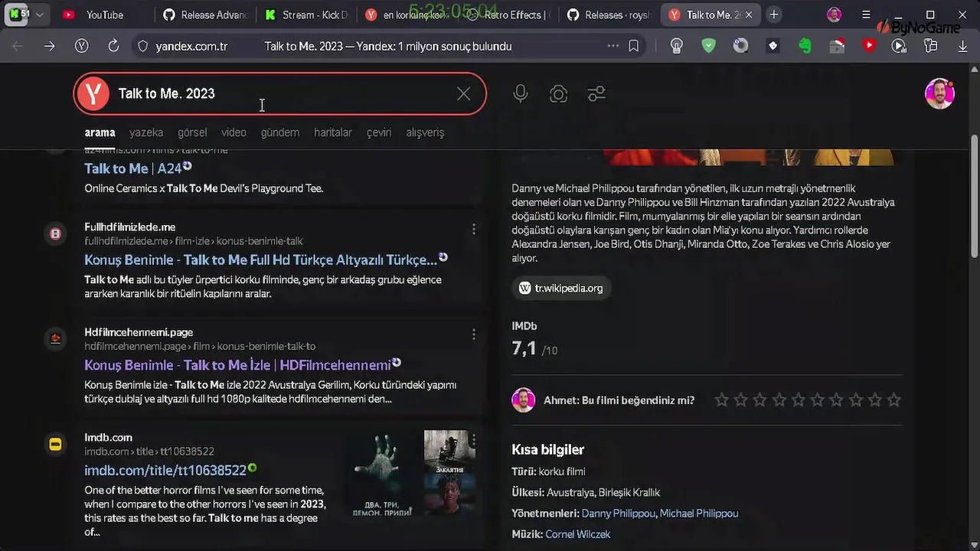Open the extensions puzzle icon
The height and width of the screenshot is (551, 980).
coord(931,46)
